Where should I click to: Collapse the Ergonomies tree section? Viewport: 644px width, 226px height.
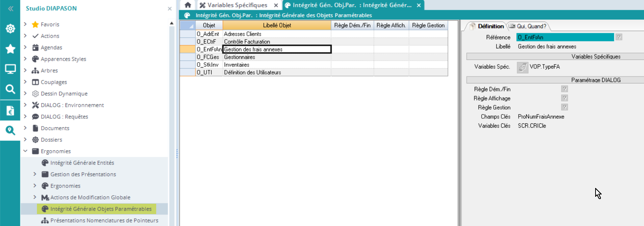coord(25,151)
